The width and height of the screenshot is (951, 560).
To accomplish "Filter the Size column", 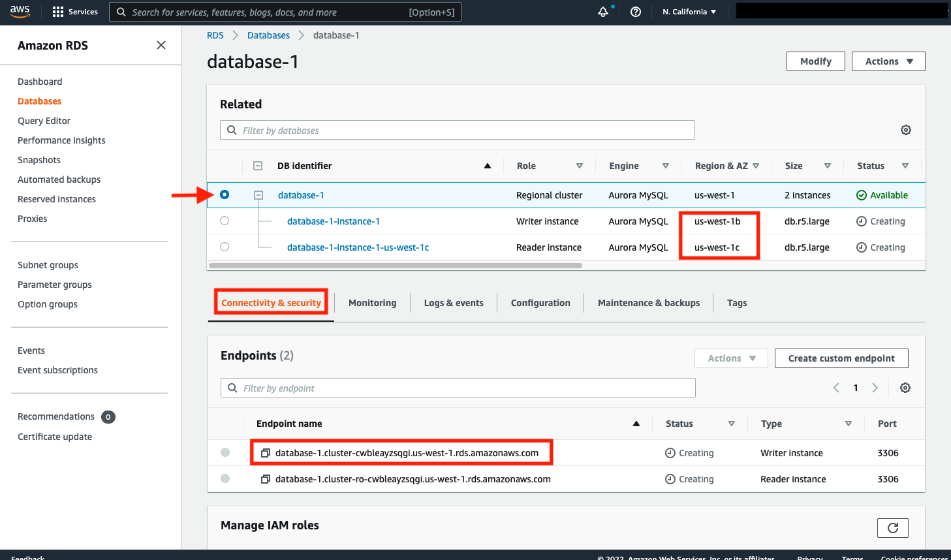I will coord(828,166).
